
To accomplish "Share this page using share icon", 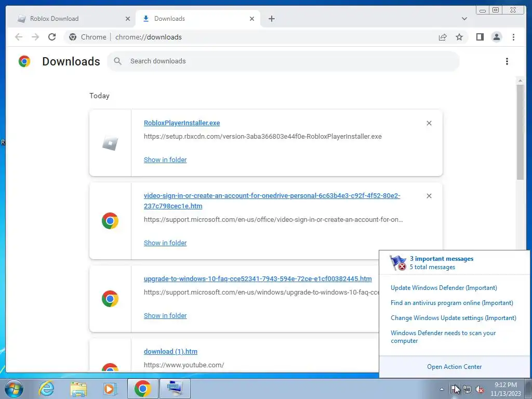I will pos(443,37).
